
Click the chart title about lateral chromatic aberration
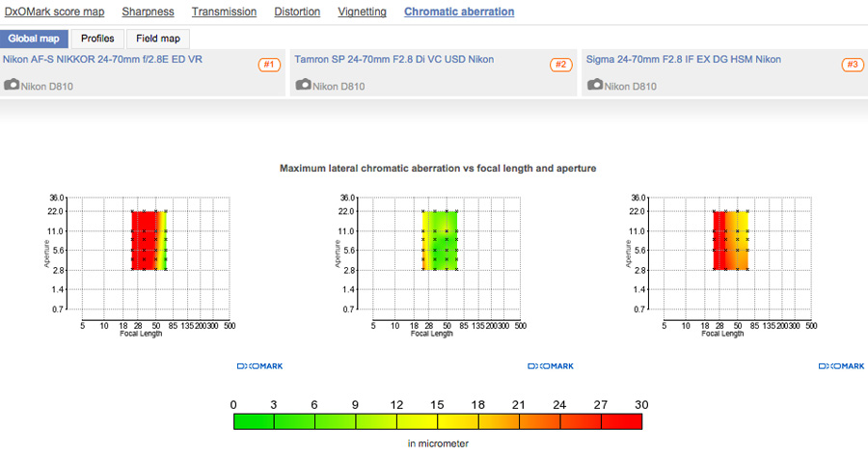pyautogui.click(x=438, y=169)
